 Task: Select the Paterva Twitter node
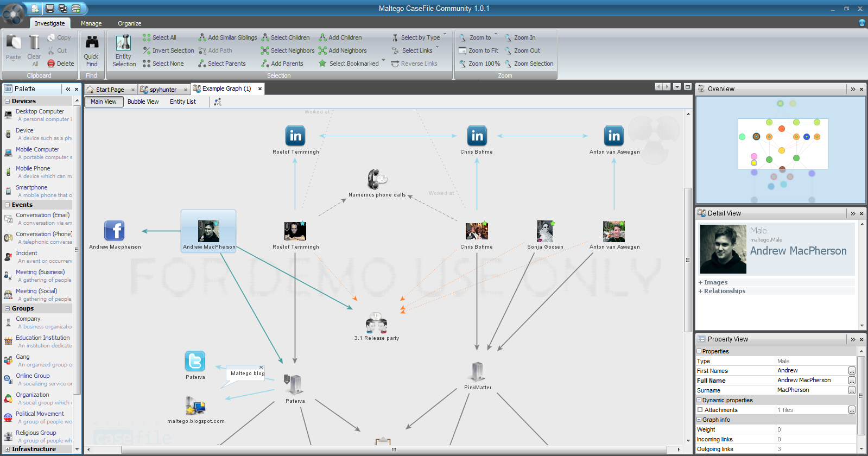click(x=195, y=362)
